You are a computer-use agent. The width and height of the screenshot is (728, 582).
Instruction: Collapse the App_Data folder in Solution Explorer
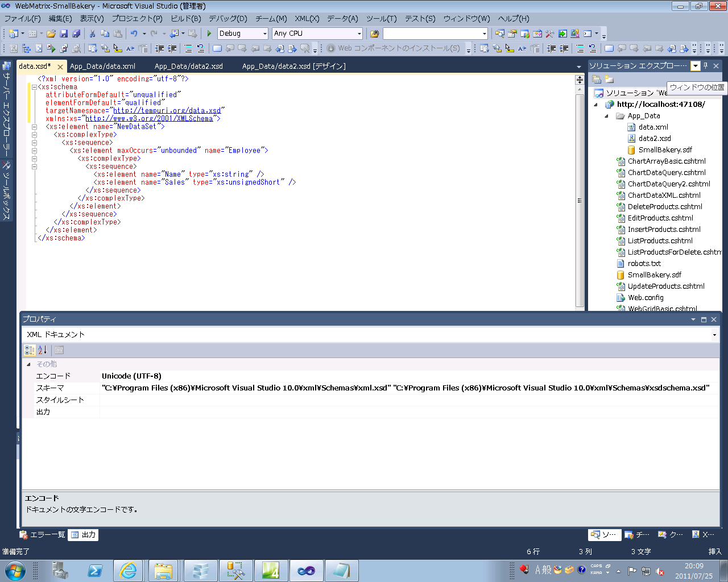point(607,115)
